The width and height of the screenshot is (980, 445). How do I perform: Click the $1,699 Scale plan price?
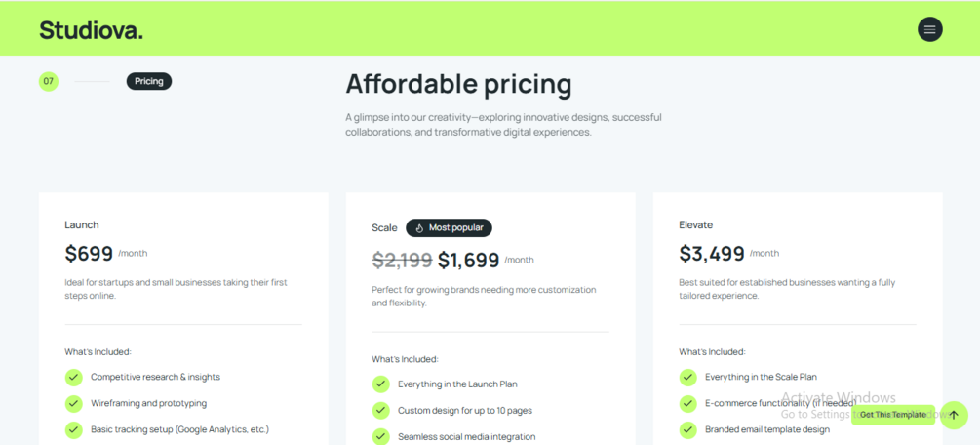(x=468, y=260)
